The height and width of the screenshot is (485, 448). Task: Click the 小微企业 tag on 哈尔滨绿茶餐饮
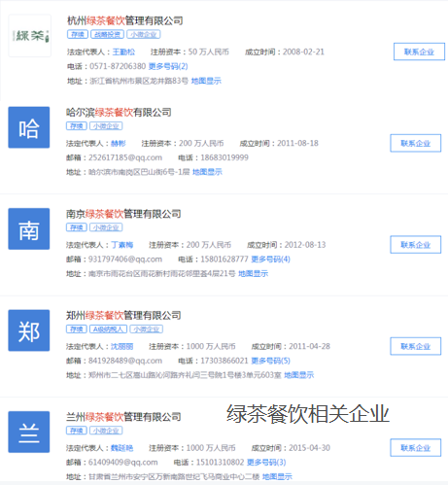tap(106, 126)
